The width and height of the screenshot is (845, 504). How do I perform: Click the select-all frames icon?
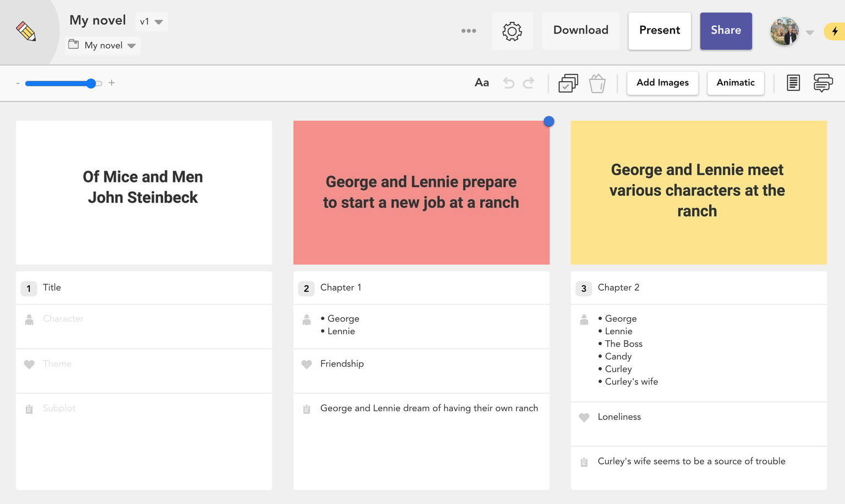click(568, 83)
